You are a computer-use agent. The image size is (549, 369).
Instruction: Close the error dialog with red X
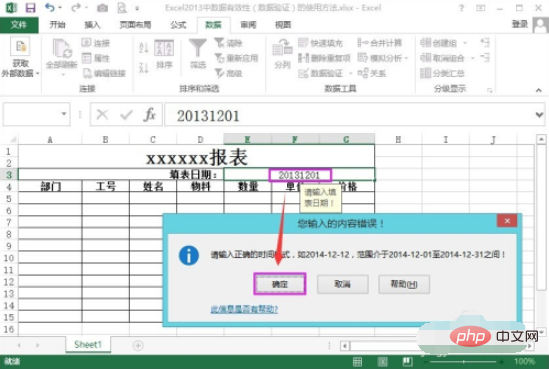coord(507,221)
